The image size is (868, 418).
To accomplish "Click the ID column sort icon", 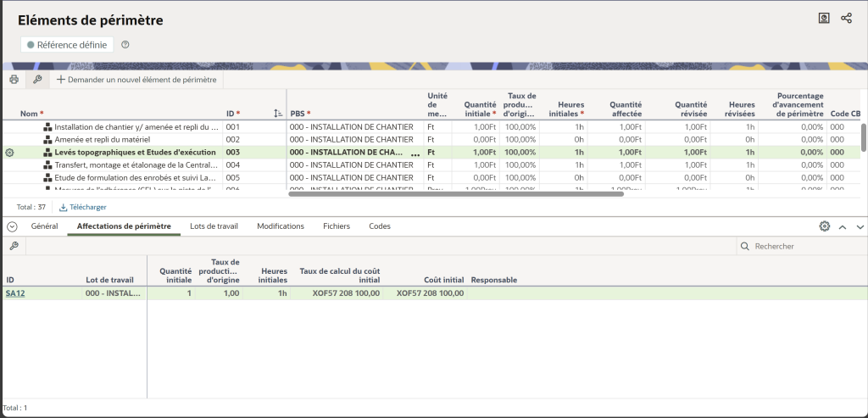I will click(278, 113).
